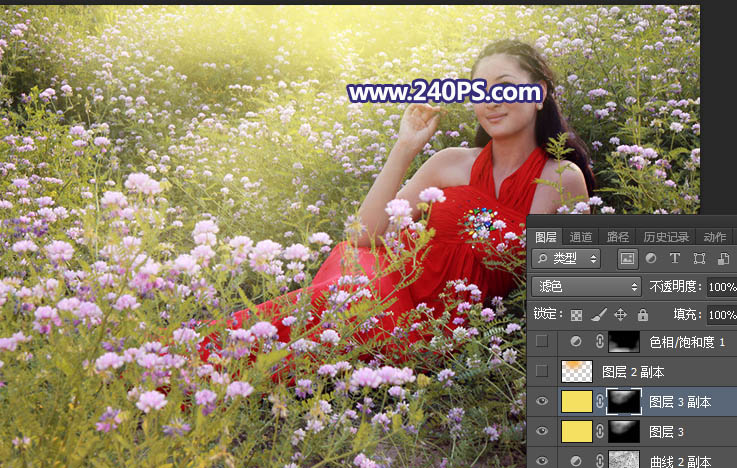
Task: Enable lock image pixels brush icon
Action: [598, 315]
